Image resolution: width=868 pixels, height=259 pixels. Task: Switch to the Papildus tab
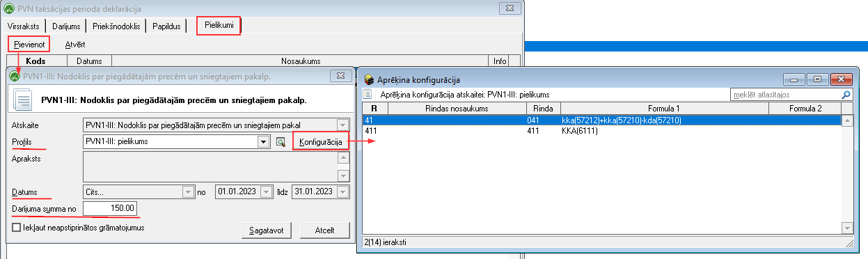pos(167,26)
